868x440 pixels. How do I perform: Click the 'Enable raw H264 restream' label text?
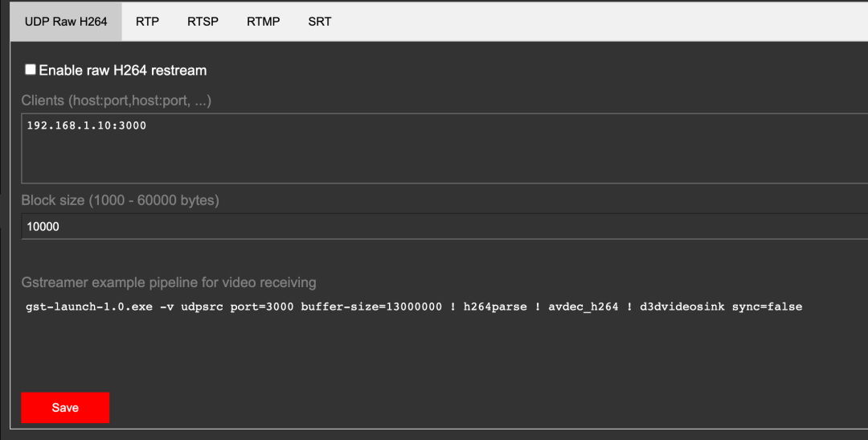[122, 71]
